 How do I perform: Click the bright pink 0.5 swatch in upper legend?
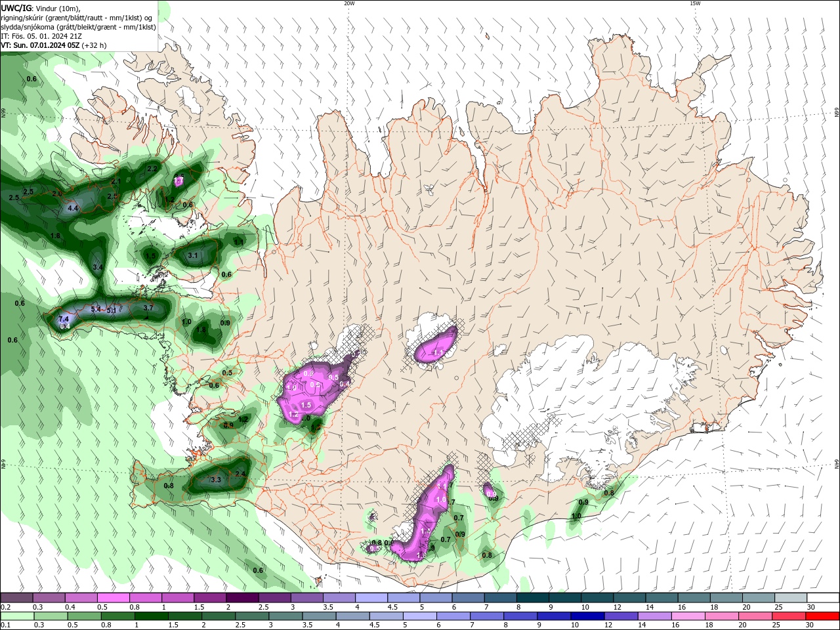pos(113,598)
